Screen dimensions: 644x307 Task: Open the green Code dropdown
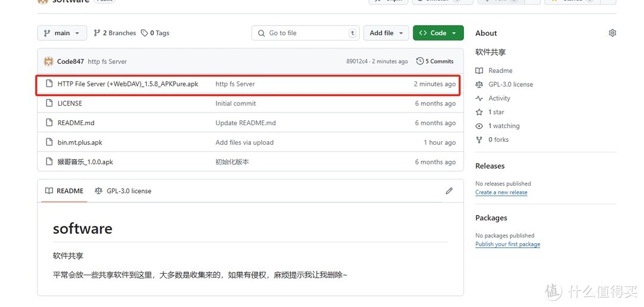[438, 33]
